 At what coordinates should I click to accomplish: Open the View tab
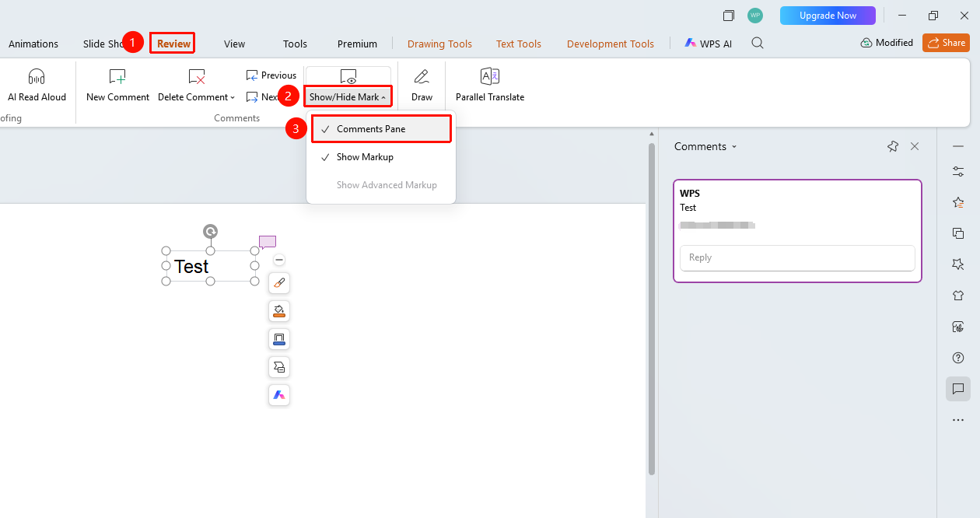[234, 44]
